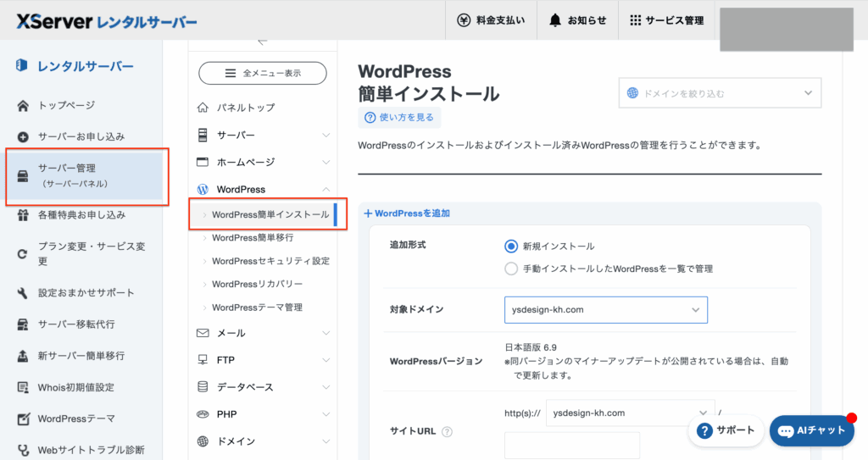The height and width of the screenshot is (460, 868).
Task: Click the globe icon beside ドメイン in the menu
Action: (x=203, y=441)
